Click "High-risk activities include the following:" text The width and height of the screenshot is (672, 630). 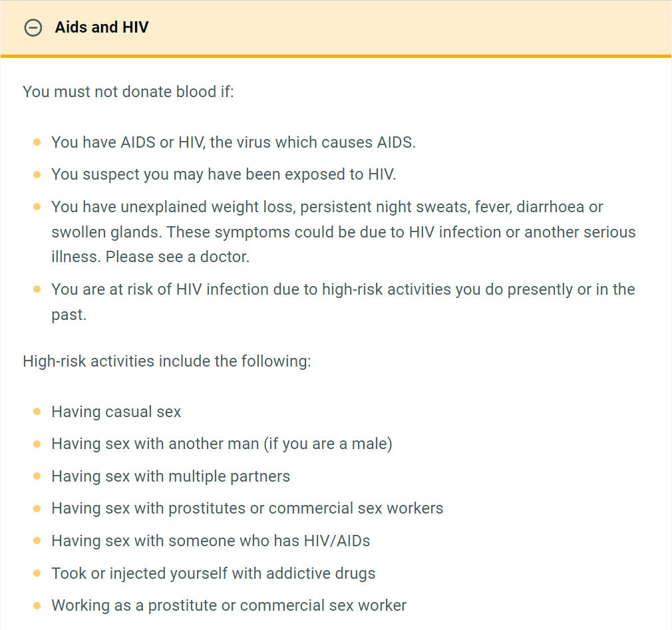tap(167, 361)
